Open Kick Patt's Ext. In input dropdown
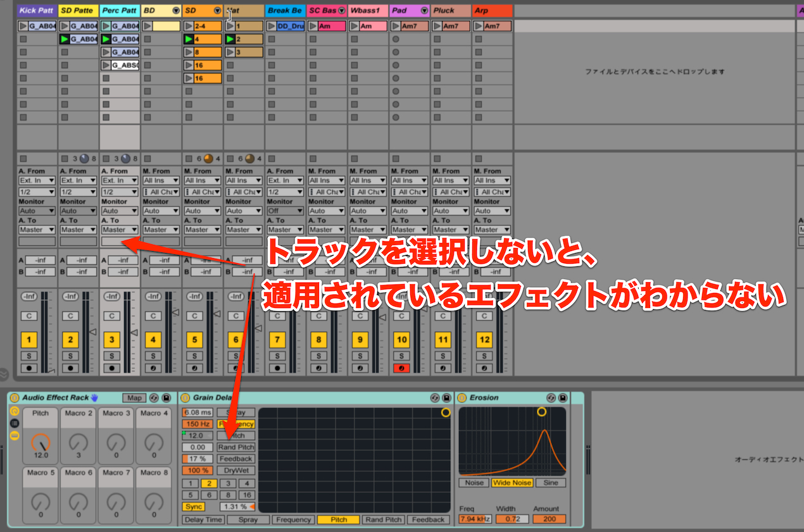This screenshot has width=804, height=532. click(37, 181)
